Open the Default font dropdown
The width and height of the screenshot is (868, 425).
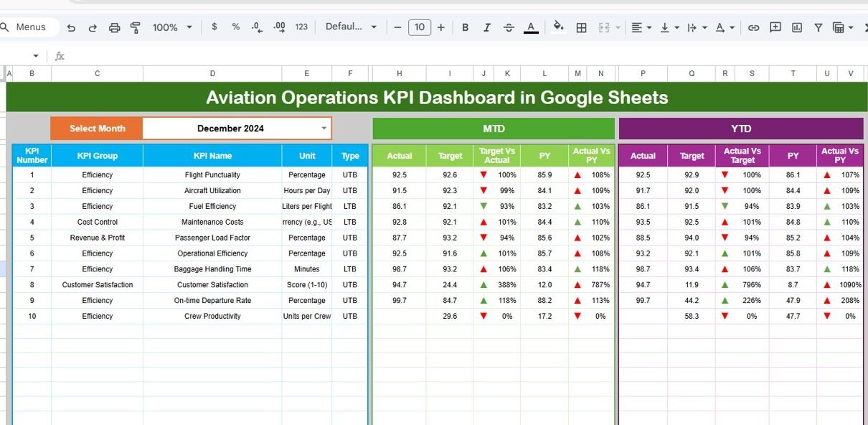tap(351, 27)
